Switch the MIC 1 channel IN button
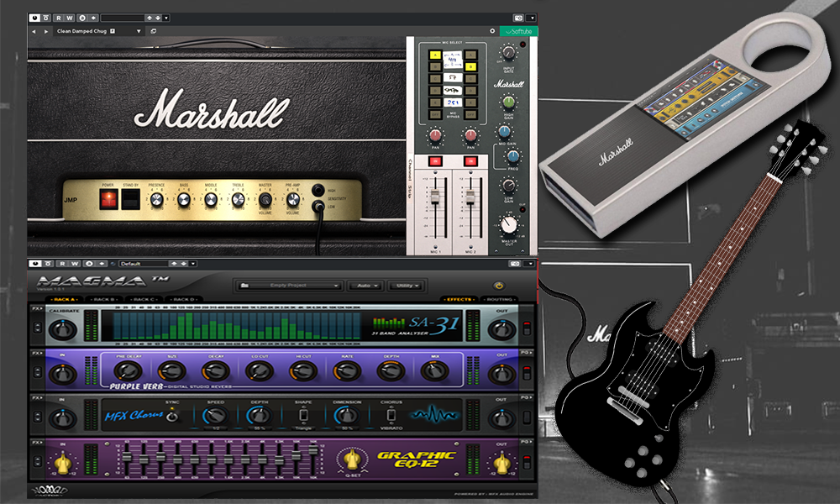Image resolution: width=840 pixels, height=504 pixels. [435, 160]
